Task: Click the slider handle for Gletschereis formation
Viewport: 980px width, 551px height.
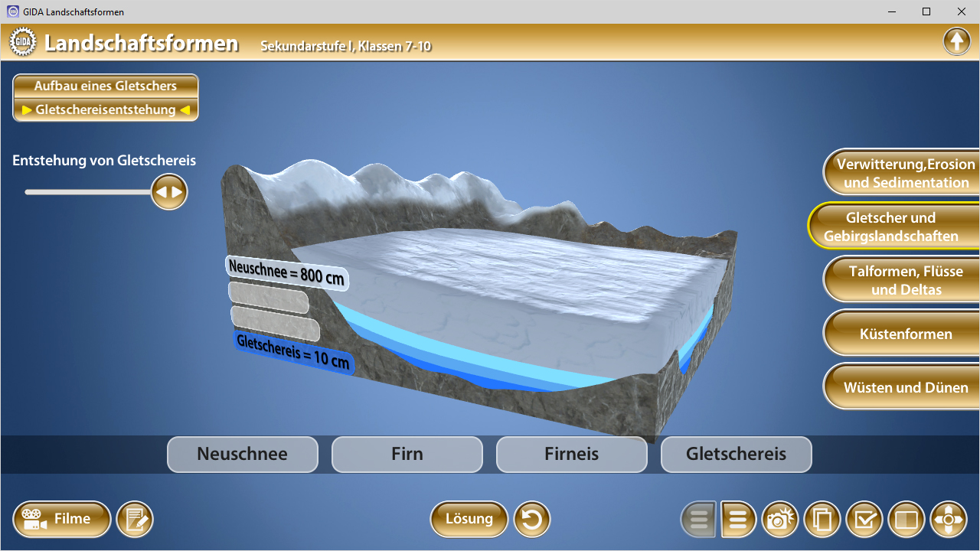Action: point(169,192)
